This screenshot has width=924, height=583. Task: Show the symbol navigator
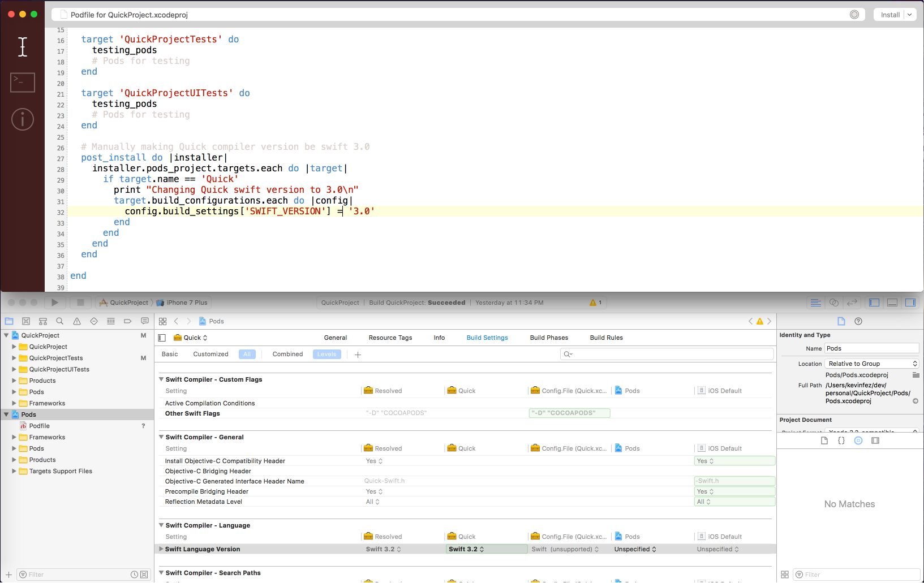(x=43, y=321)
